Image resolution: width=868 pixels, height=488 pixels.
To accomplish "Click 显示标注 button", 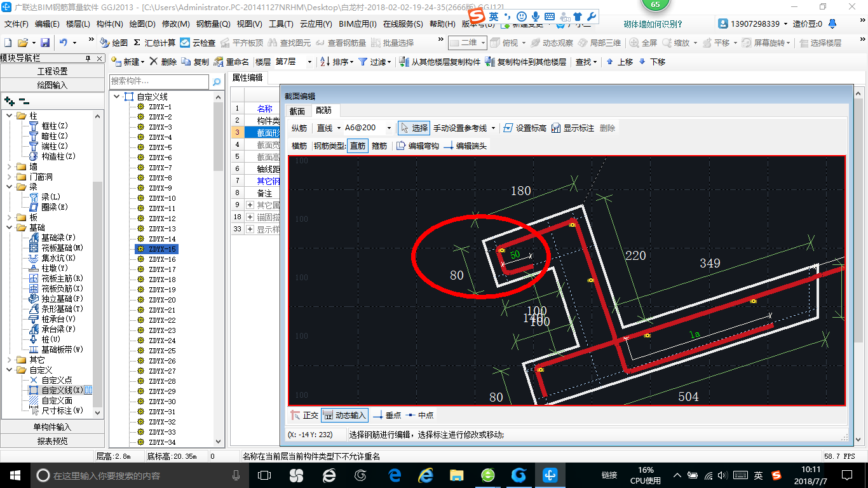I will click(573, 128).
